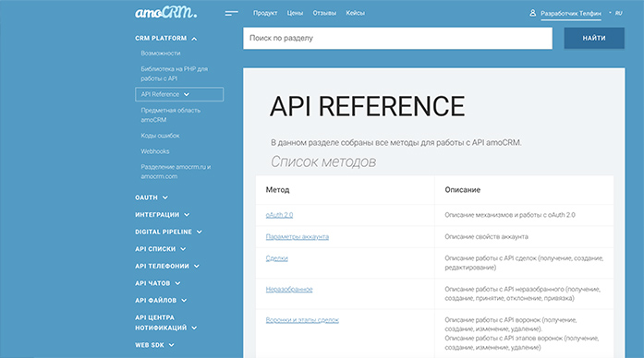Screen dimensions: 644x358
Task: Open Webhooks in the sidebar
Action: 155,151
